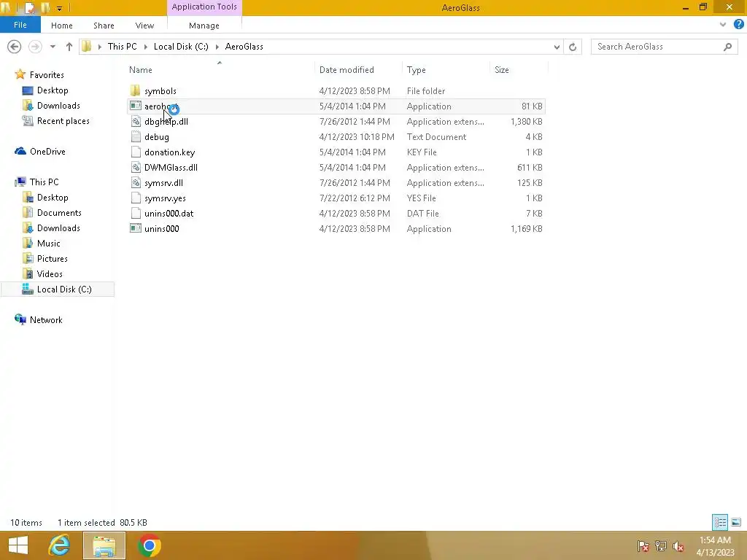747x560 pixels.
Task: Click AeroGlass breadcrumb in address bar
Action: pyautogui.click(x=244, y=47)
